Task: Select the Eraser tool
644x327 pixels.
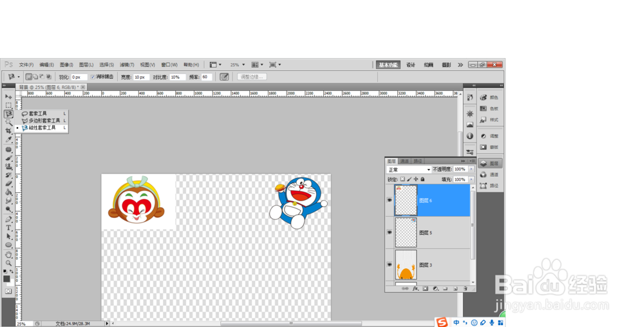Action: pyautogui.click(x=8, y=183)
